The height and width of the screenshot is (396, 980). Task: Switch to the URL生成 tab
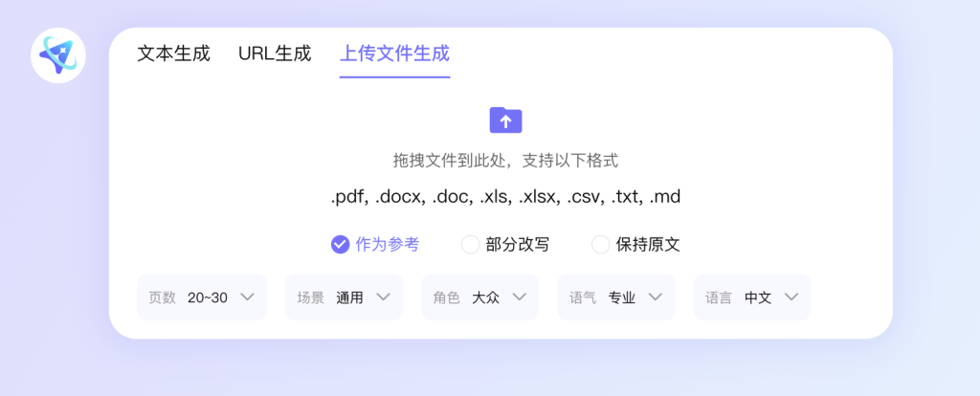(275, 54)
